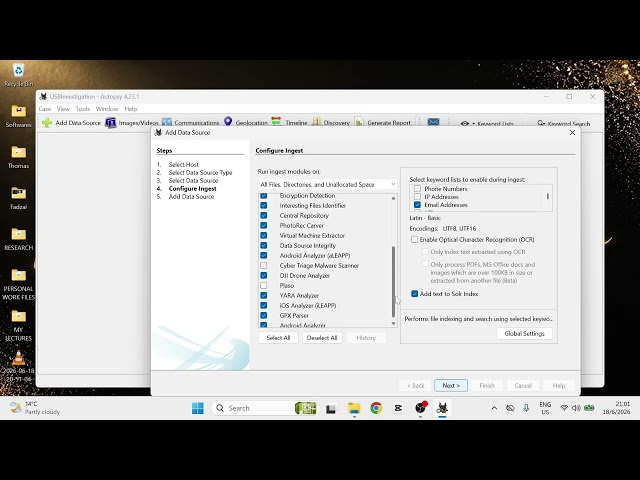Open Global Settings for keyword search
The image size is (640, 480).
pyautogui.click(x=524, y=333)
